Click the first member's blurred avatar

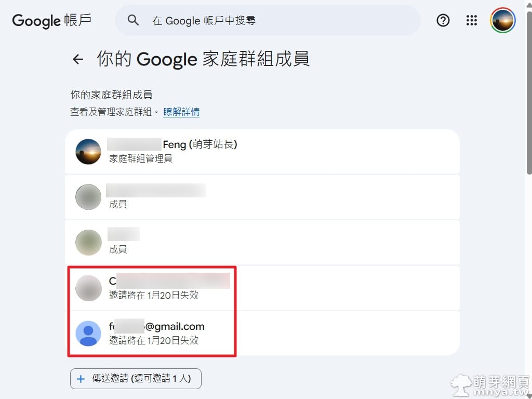pyautogui.click(x=88, y=197)
